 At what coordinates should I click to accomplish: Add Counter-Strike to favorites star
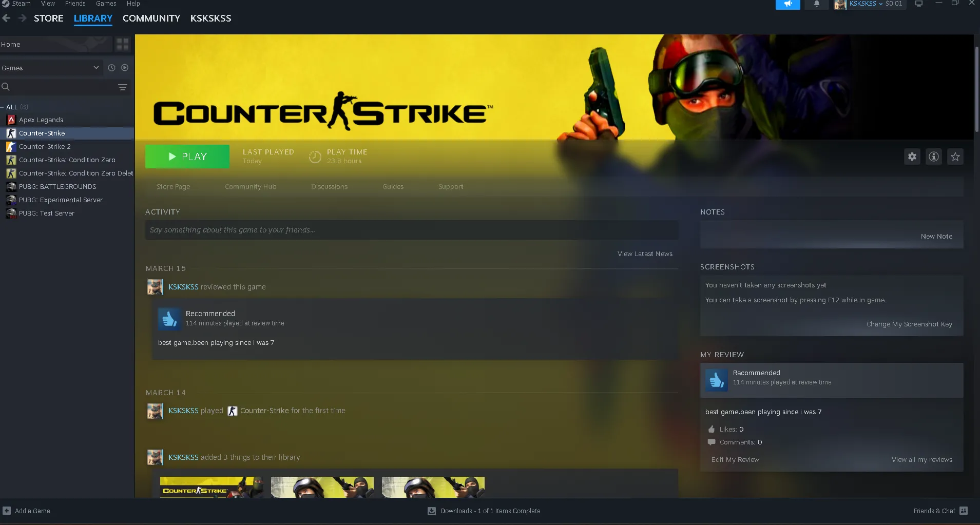(x=955, y=157)
